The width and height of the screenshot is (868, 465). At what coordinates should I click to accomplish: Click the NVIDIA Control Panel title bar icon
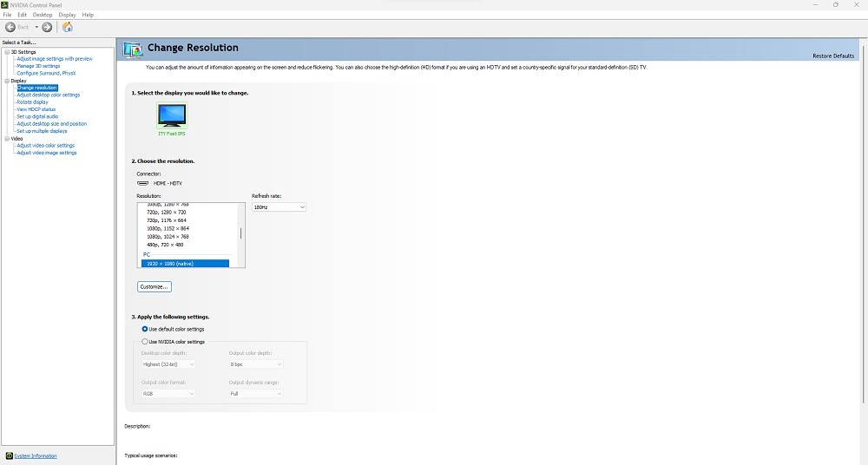point(5,4)
